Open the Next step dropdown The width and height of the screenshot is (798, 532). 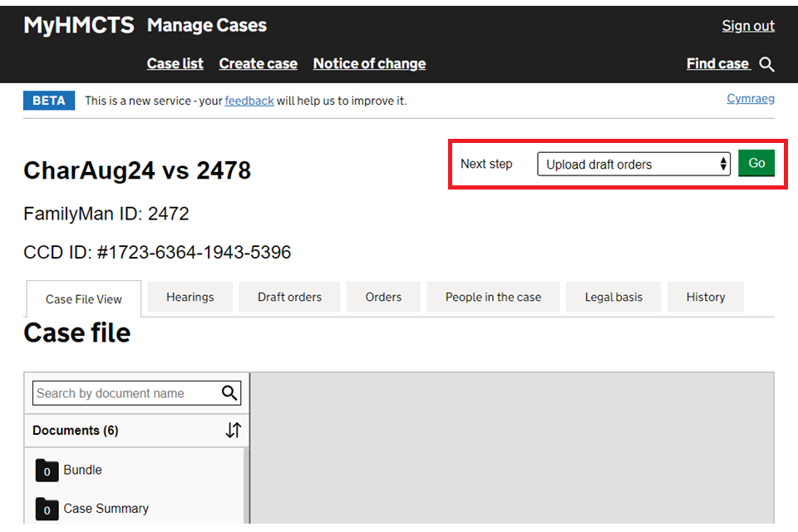point(633,164)
